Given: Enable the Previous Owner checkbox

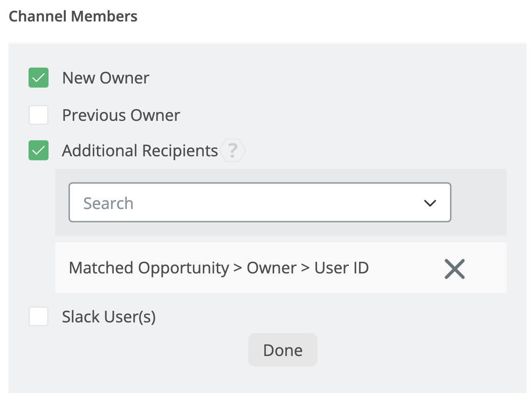Looking at the screenshot, I should click(39, 115).
